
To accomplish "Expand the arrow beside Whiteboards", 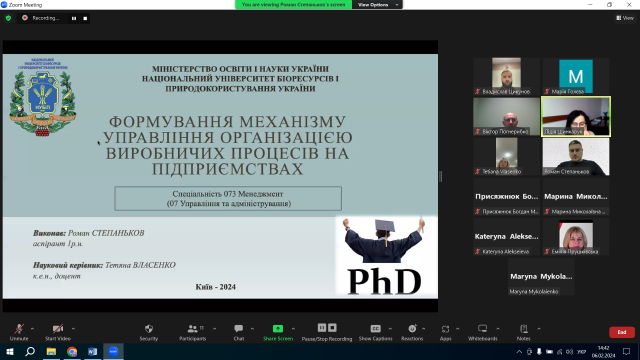I will [x=498, y=329].
